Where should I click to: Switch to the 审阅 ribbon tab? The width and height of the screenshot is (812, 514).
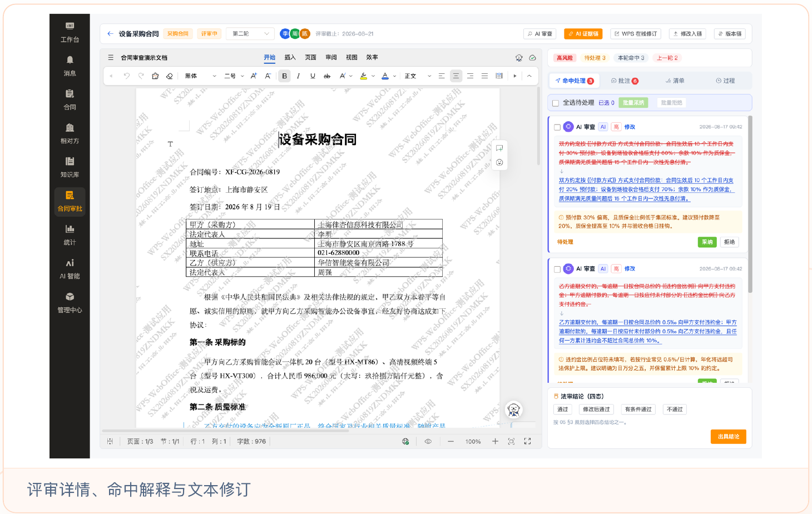(x=331, y=57)
